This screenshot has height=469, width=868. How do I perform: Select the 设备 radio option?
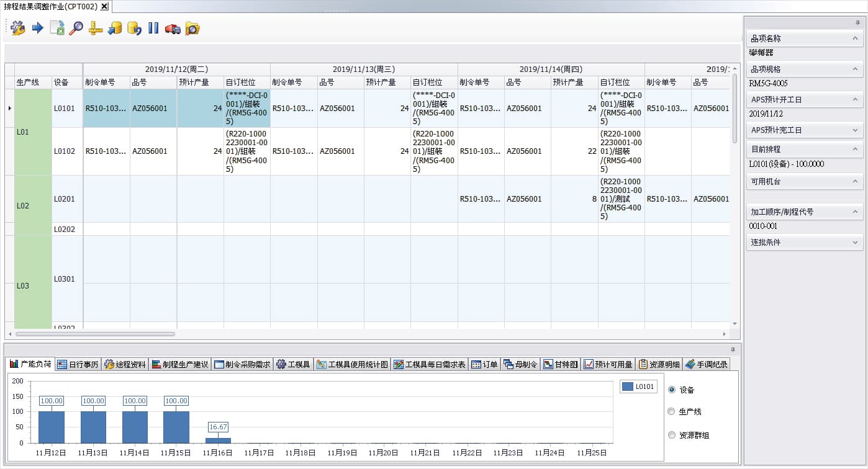(671, 390)
